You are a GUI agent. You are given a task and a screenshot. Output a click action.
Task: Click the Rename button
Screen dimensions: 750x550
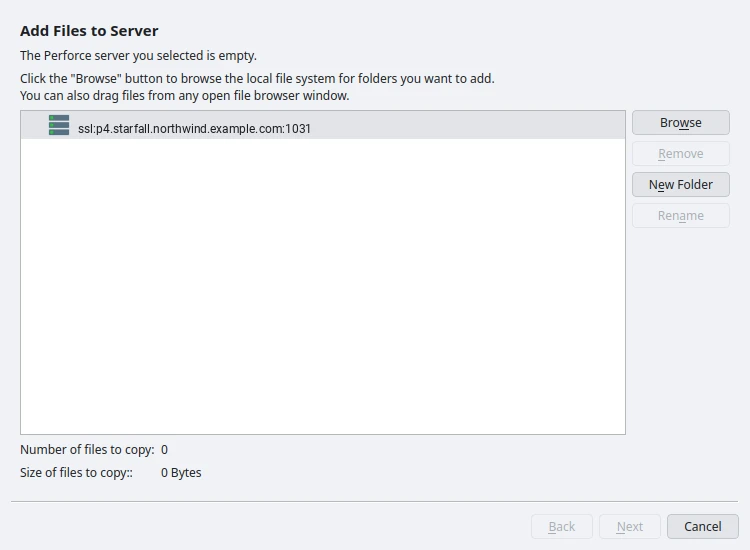coord(681,216)
